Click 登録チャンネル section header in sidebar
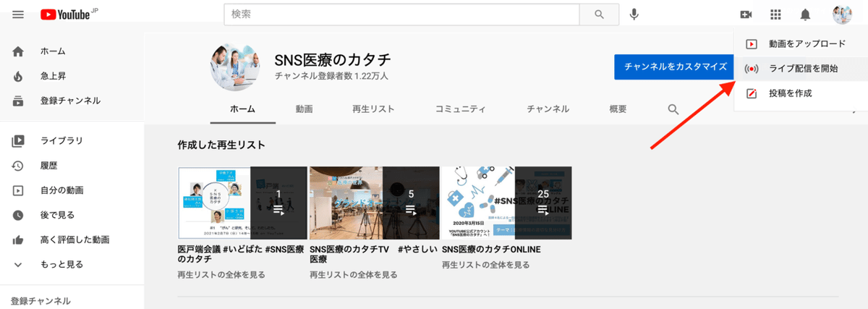This screenshot has height=309, width=868. click(41, 301)
